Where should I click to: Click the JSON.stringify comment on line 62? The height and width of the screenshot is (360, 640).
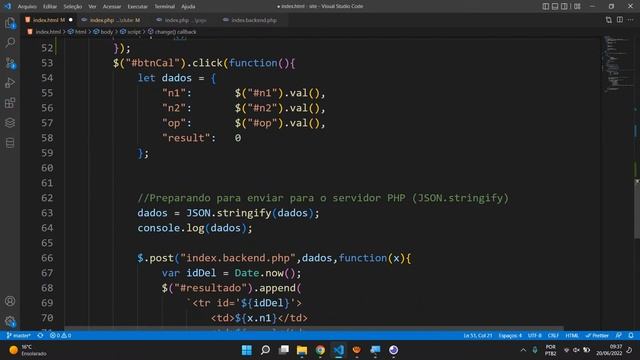(x=323, y=198)
